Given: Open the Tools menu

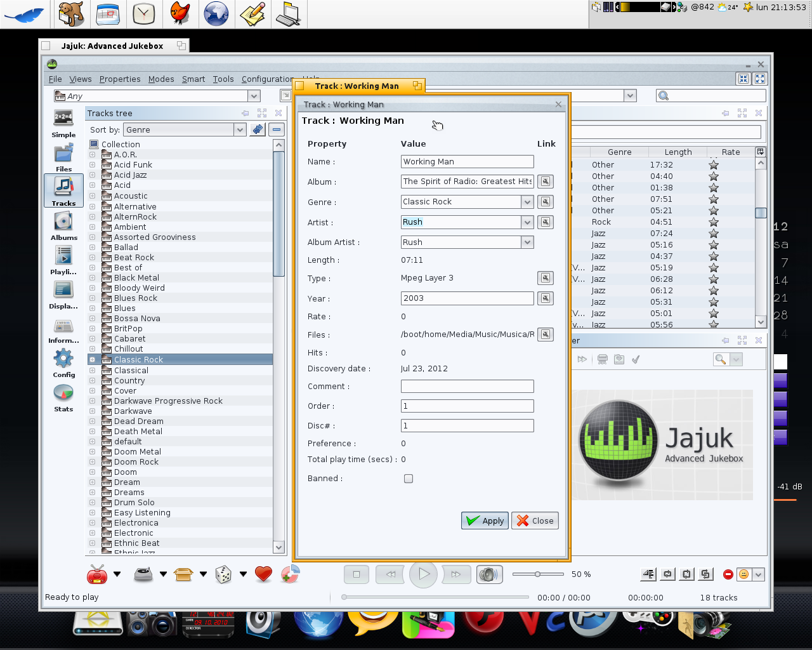Looking at the screenshot, I should click(223, 79).
